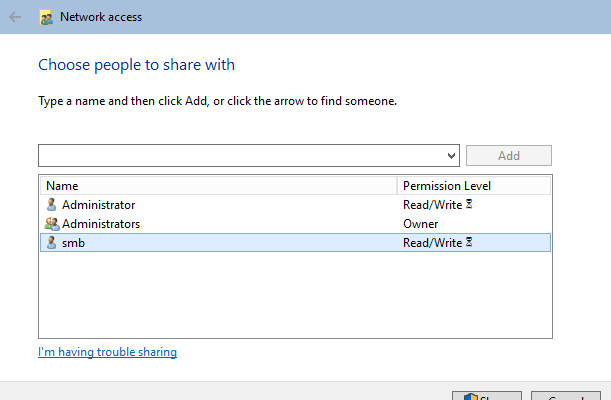Click the Administrators group icon
Screen dimensions: 611x400
coord(52,224)
